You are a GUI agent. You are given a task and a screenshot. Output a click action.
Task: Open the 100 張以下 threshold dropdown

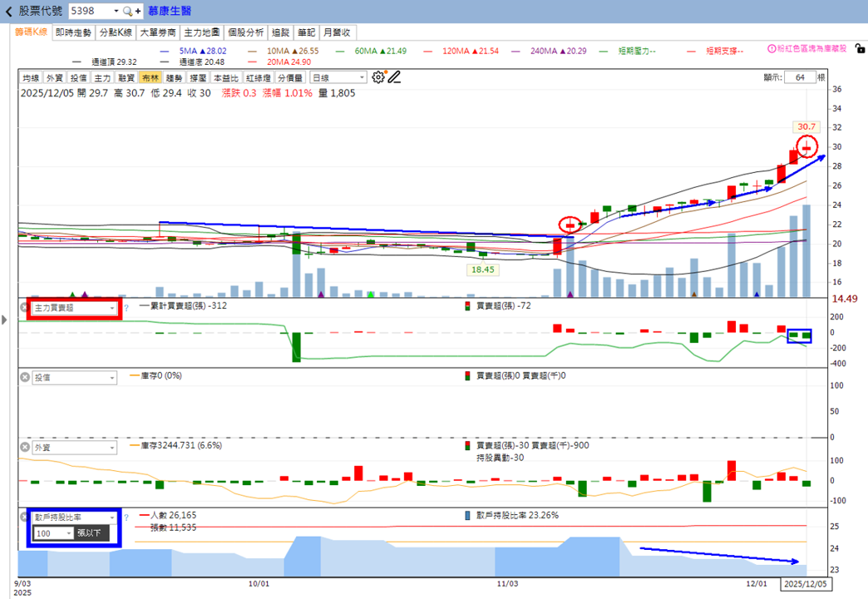[53, 533]
